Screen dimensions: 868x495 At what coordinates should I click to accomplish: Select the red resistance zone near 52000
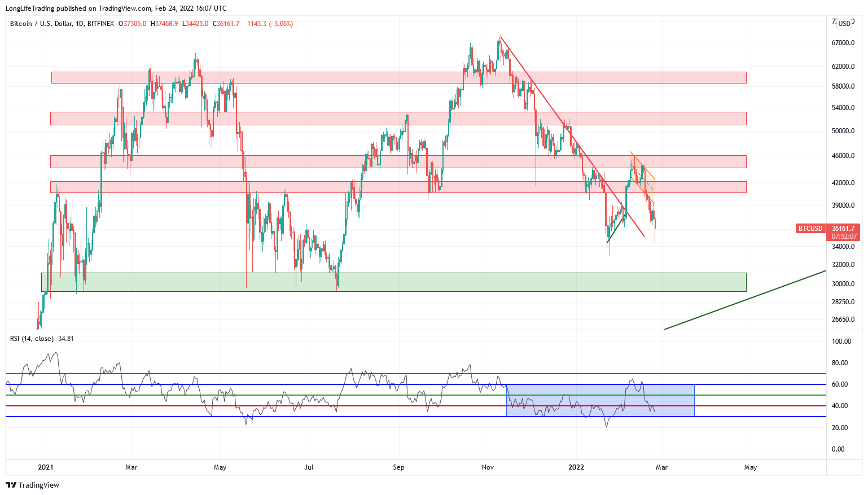[398, 118]
